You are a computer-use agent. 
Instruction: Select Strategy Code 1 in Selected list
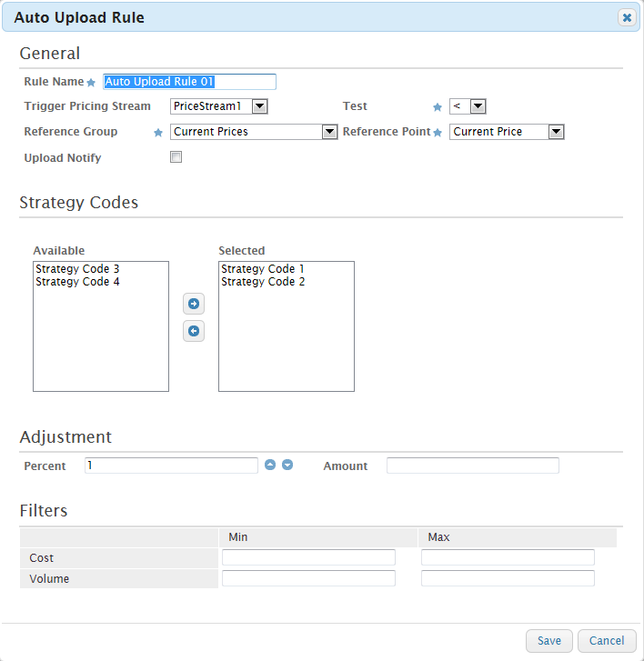(x=263, y=268)
